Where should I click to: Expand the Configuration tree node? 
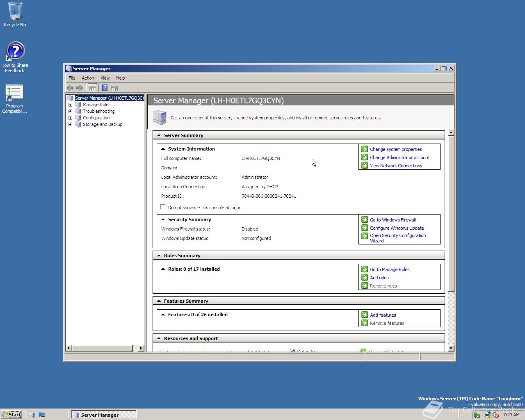[70, 118]
